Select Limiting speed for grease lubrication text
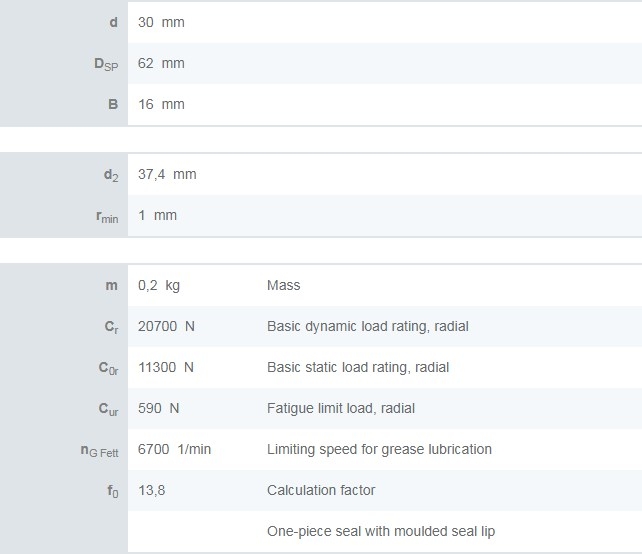This screenshot has width=642, height=554. [379, 449]
